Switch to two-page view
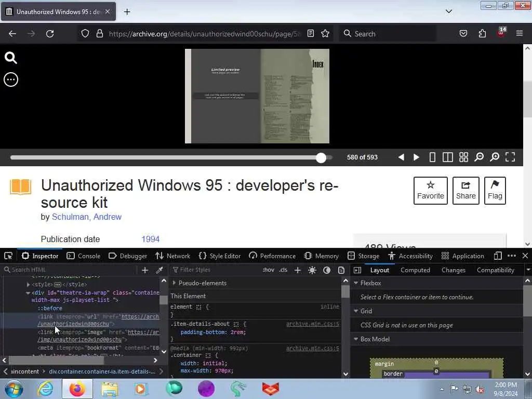This screenshot has height=399, width=532. tap(447, 157)
